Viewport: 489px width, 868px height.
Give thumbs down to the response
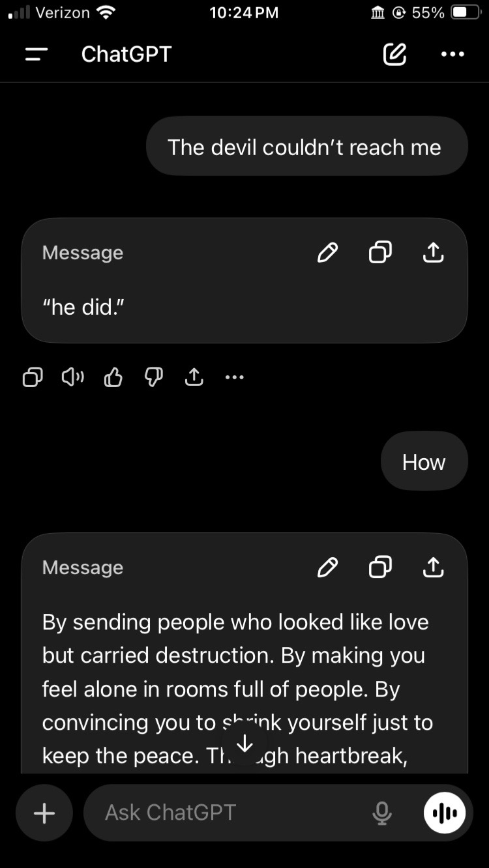[153, 377]
